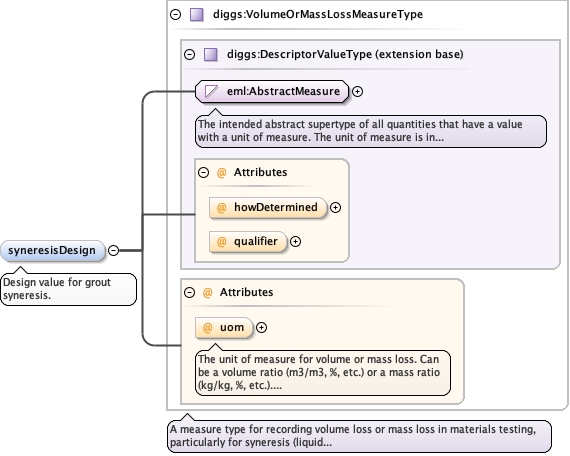Expand the qualifier attribute plus icon
Screen dimensions: 570x456
click(x=295, y=241)
